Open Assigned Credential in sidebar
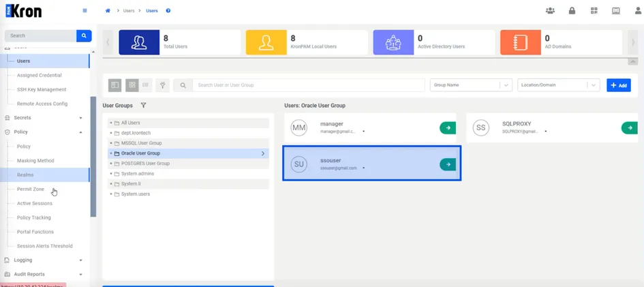This screenshot has height=287, width=644. tap(40, 76)
